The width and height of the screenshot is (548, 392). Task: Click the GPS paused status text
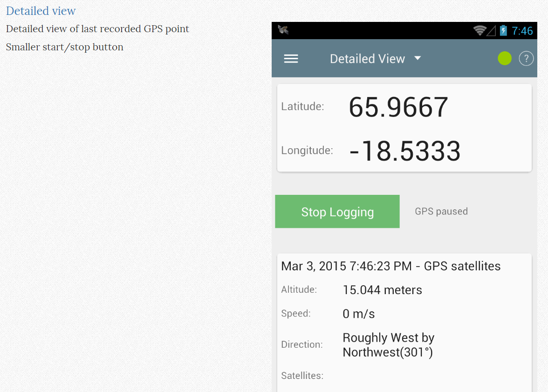pyautogui.click(x=441, y=211)
